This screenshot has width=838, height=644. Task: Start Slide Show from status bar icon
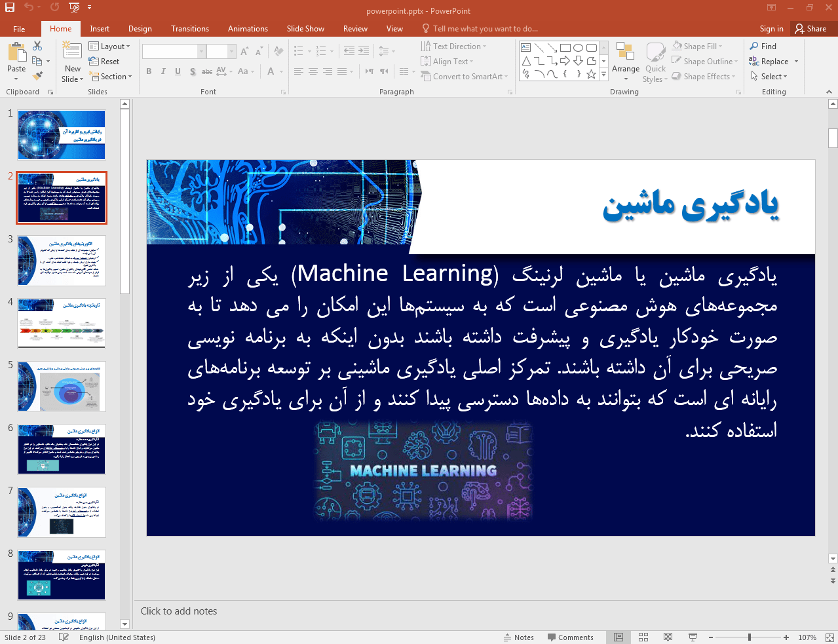(693, 637)
